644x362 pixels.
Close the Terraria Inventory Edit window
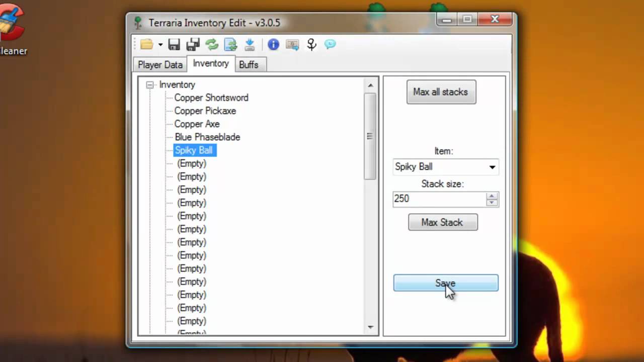tap(495, 20)
